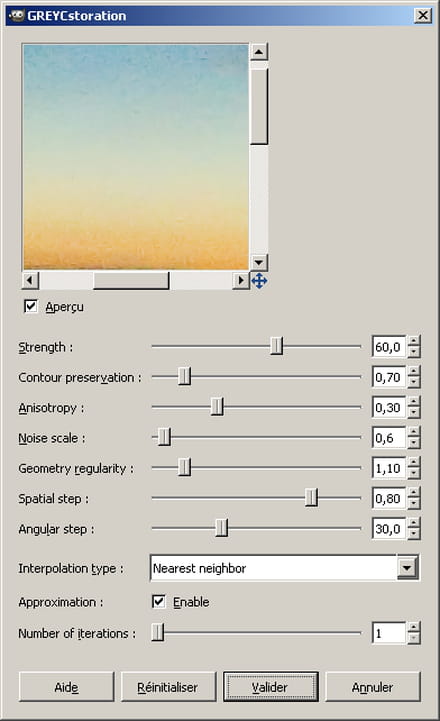Click the Valider button
Image resolution: width=440 pixels, height=721 pixels.
pos(270,687)
